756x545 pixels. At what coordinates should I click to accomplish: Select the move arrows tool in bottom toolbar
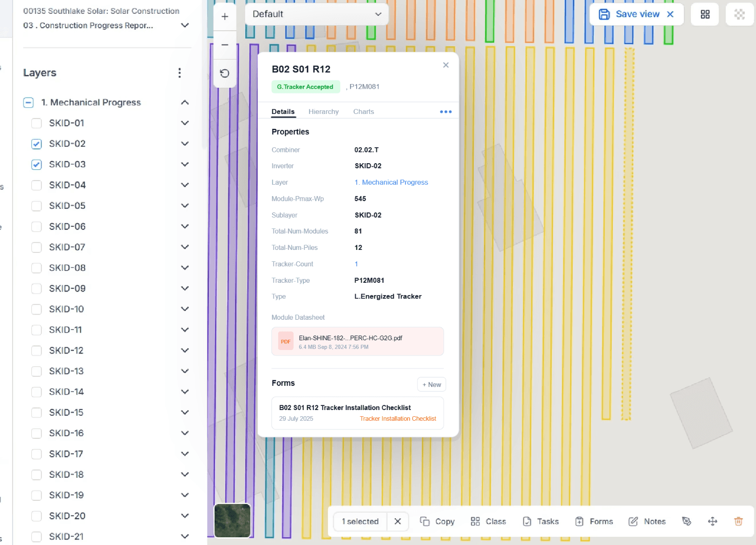pyautogui.click(x=712, y=521)
